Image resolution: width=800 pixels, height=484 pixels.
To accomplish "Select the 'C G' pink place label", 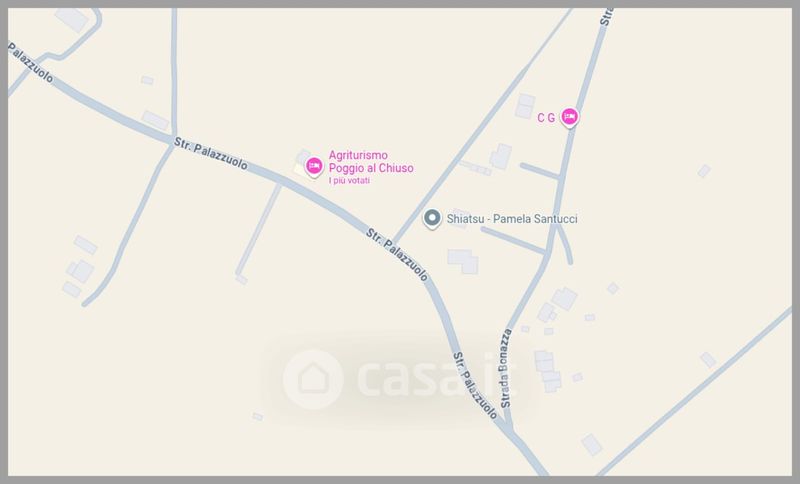I will click(546, 118).
